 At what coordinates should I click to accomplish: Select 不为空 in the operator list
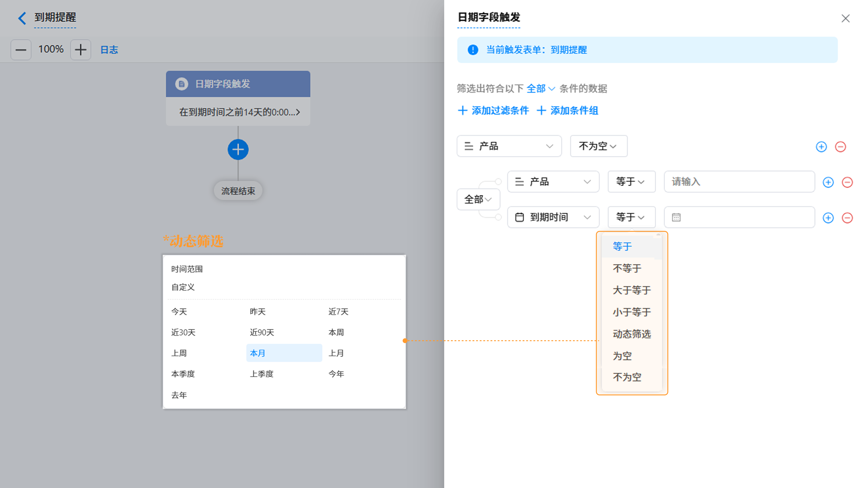[x=632, y=377]
